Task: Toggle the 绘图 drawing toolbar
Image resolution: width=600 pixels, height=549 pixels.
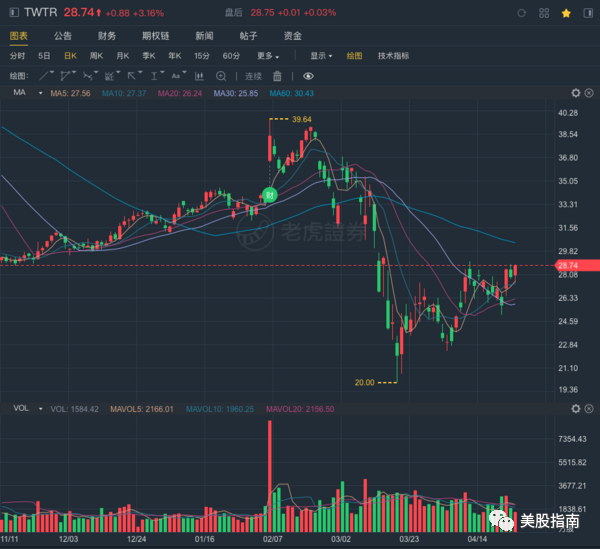Action: 355,56
